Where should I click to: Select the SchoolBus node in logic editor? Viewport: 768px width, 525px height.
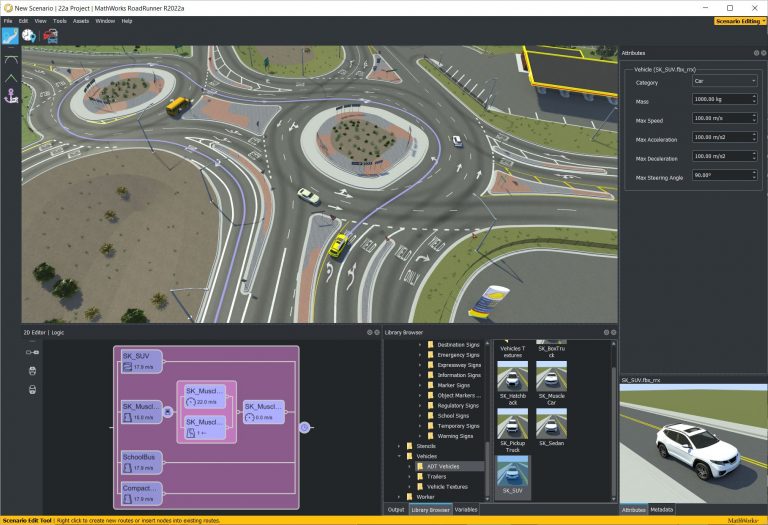pyautogui.click(x=139, y=462)
